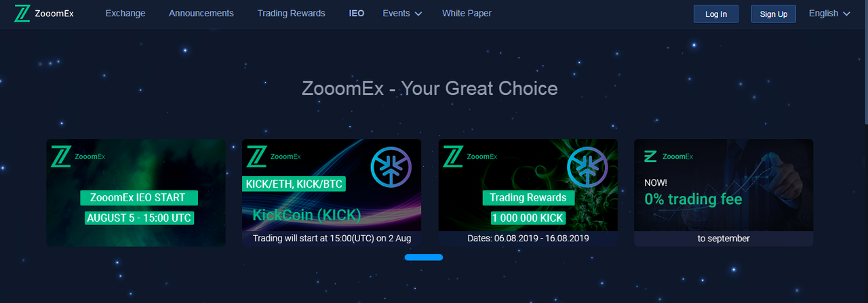Image resolution: width=868 pixels, height=303 pixels.
Task: Open the 0% trading fee banner
Action: pyautogui.click(x=724, y=193)
